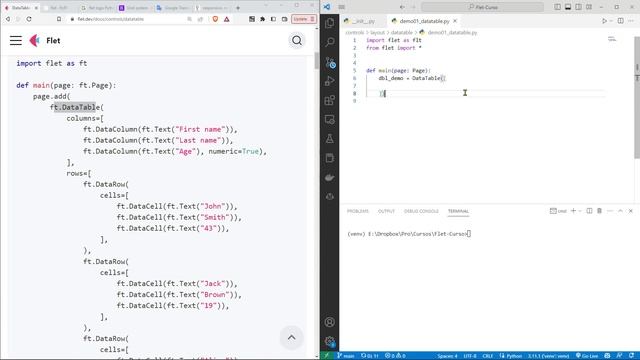Open a new browser tab
This screenshot has height=360, width=640.
(238, 8)
